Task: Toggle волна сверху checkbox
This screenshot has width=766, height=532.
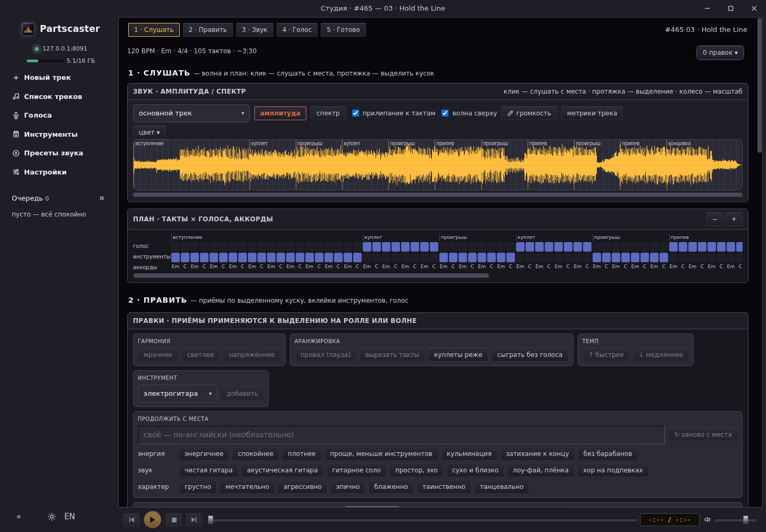Action: tap(445, 113)
